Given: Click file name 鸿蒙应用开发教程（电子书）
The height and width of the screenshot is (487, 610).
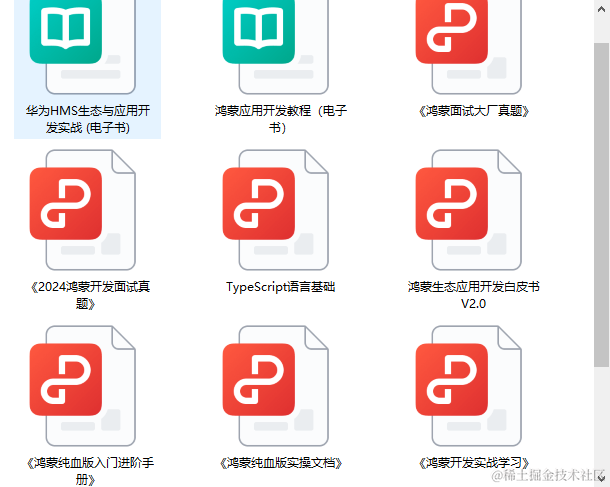Looking at the screenshot, I should tap(280, 119).
